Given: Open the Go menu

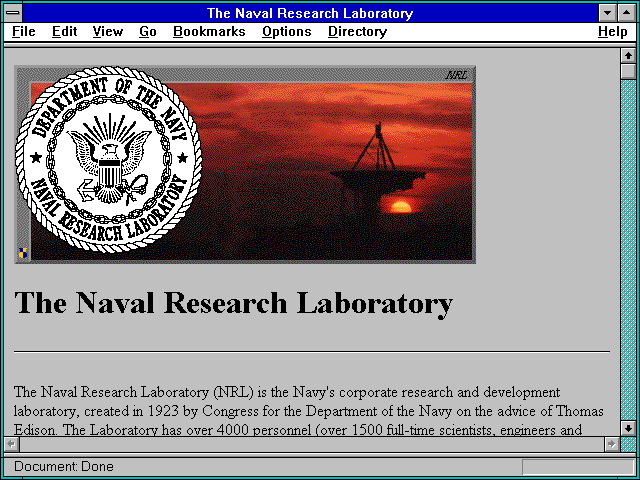Looking at the screenshot, I should tap(147, 32).
